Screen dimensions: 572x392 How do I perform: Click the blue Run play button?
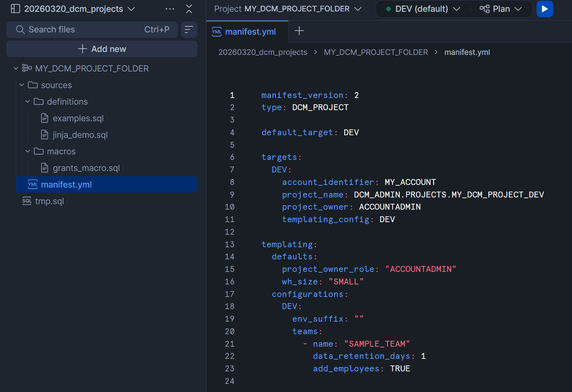coord(544,9)
